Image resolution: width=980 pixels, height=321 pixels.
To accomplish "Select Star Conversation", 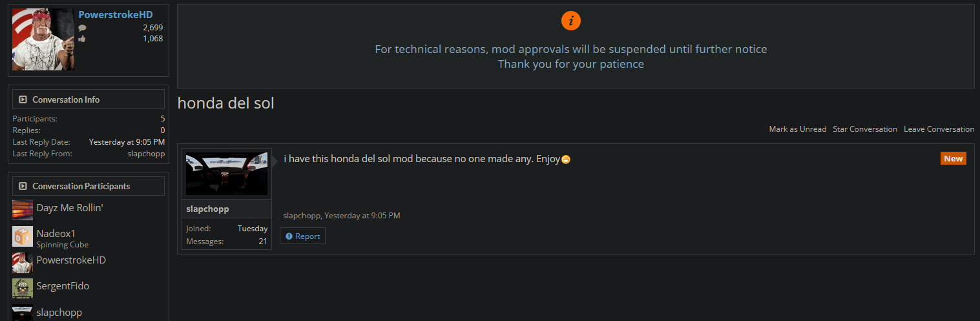I will pyautogui.click(x=865, y=129).
